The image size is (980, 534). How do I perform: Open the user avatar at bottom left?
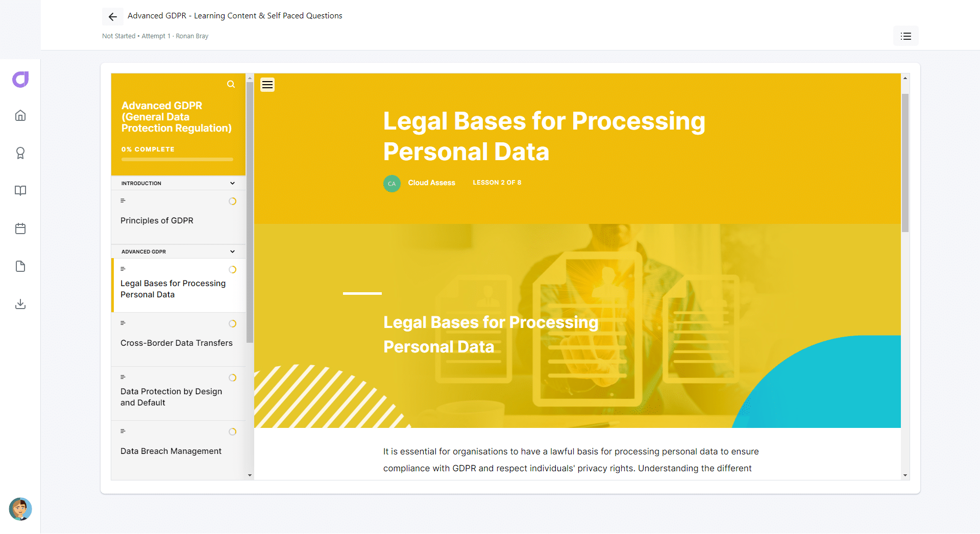(20, 509)
